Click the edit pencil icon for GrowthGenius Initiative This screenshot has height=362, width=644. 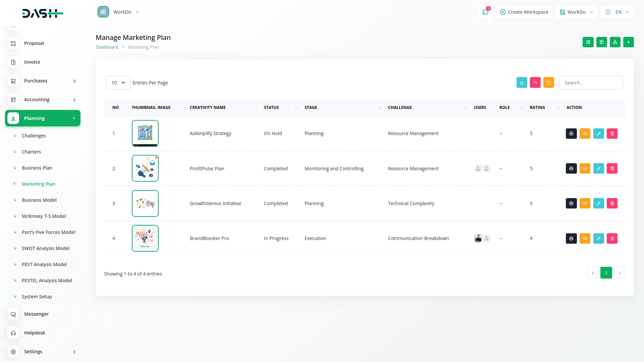tap(598, 203)
